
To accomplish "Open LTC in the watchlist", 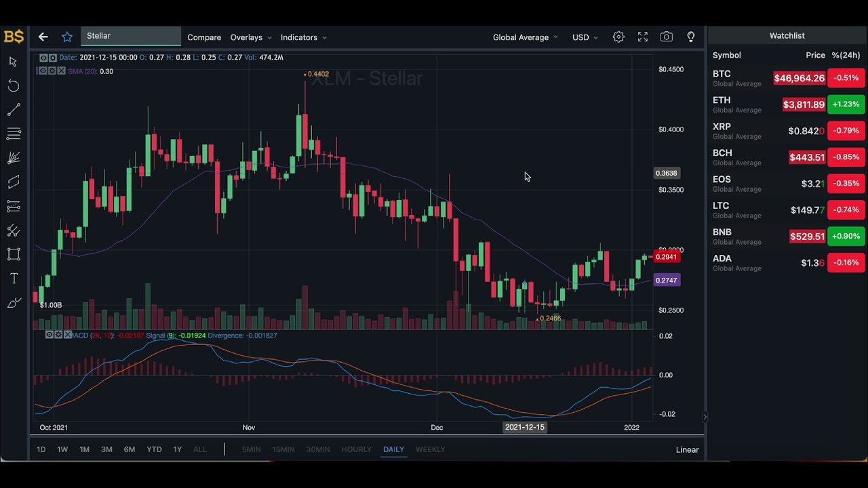I will click(787, 210).
